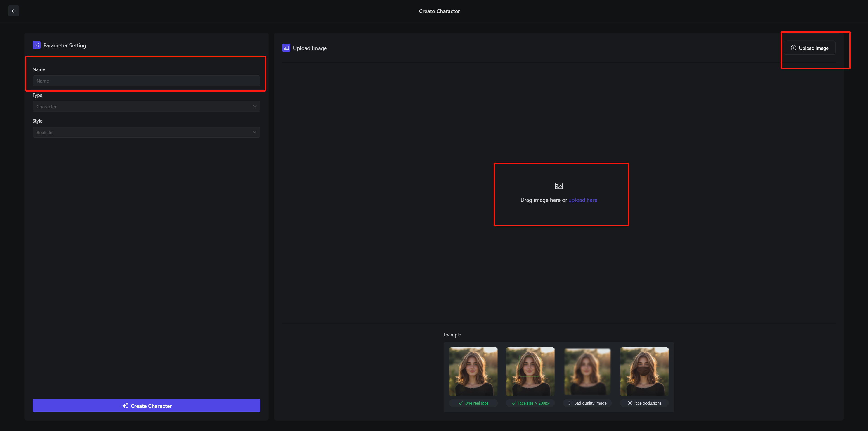Open the Style dropdown showing Realistic

(x=146, y=132)
